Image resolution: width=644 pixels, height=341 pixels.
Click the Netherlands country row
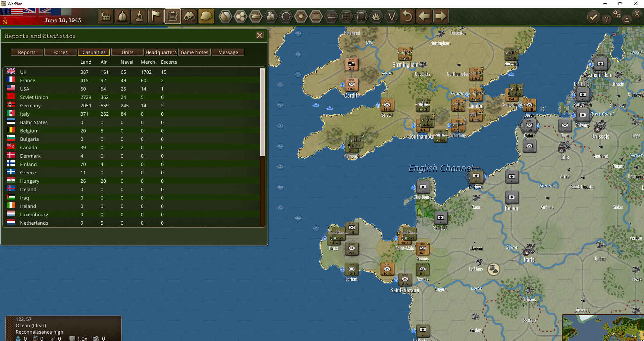click(132, 223)
